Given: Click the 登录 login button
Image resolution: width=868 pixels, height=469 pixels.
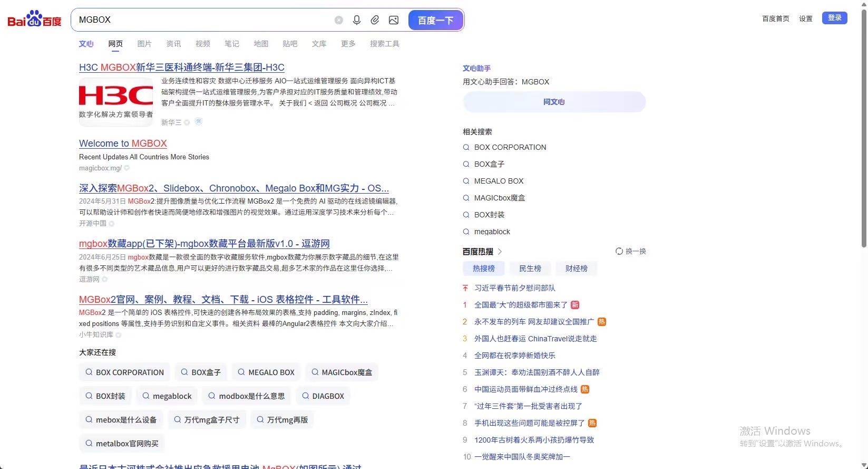Looking at the screenshot, I should (x=834, y=18).
